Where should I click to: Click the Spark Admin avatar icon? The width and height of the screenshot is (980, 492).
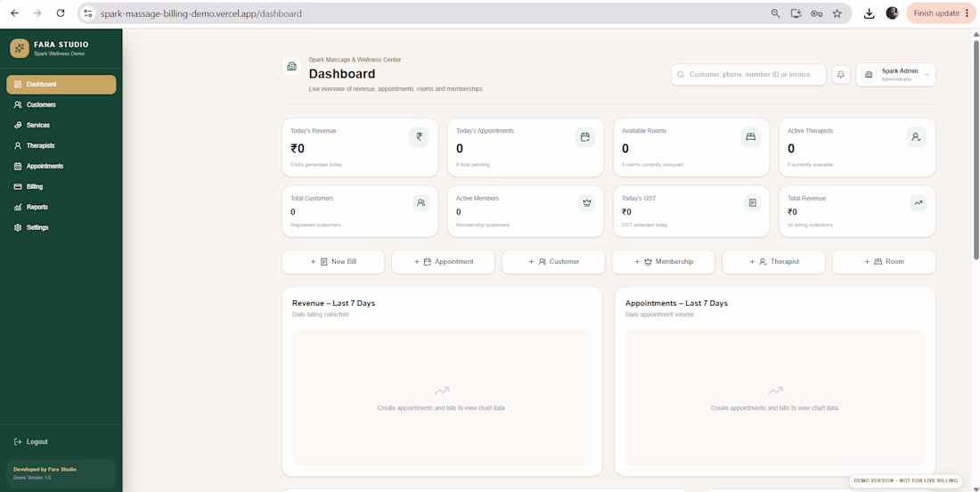(868, 74)
